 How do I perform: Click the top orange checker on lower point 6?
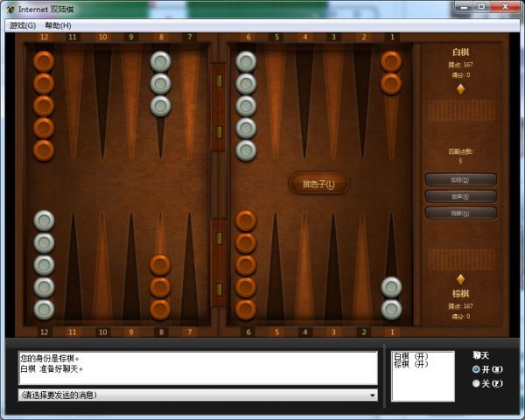coord(246,220)
